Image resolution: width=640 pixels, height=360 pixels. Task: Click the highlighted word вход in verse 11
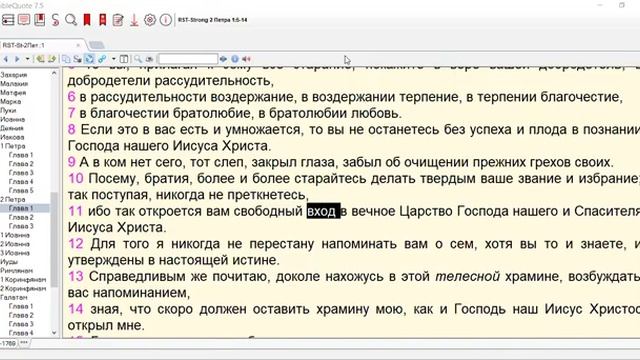pyautogui.click(x=323, y=211)
